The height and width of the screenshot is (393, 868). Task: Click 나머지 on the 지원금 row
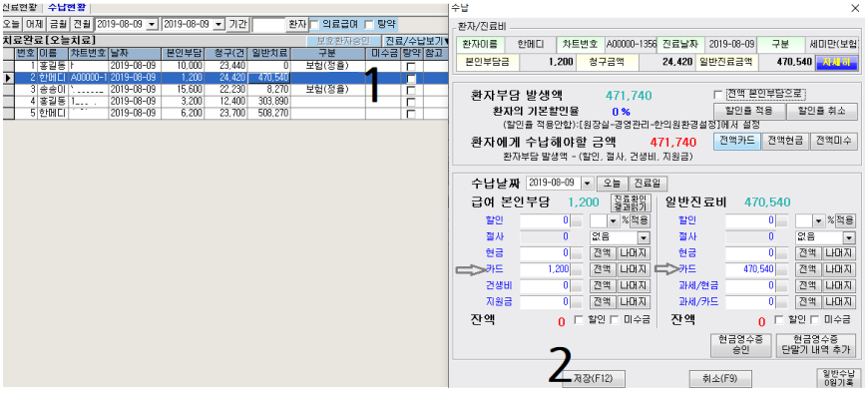coord(634,301)
